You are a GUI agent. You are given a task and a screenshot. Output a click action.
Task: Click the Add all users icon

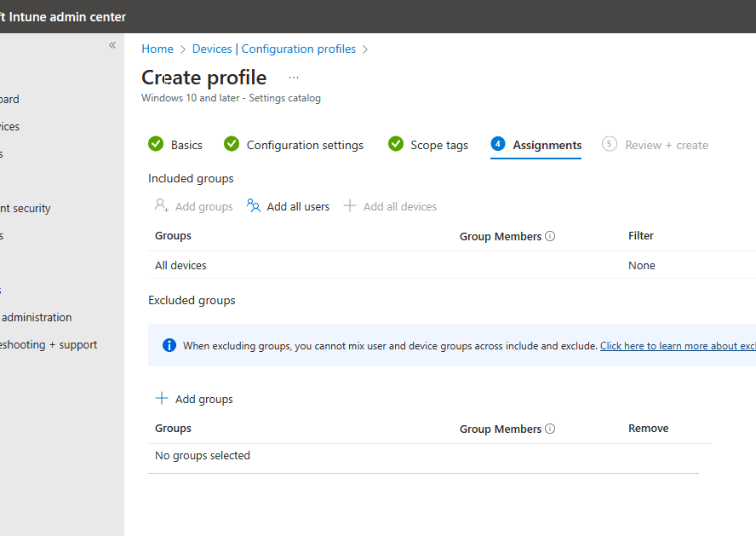(253, 205)
